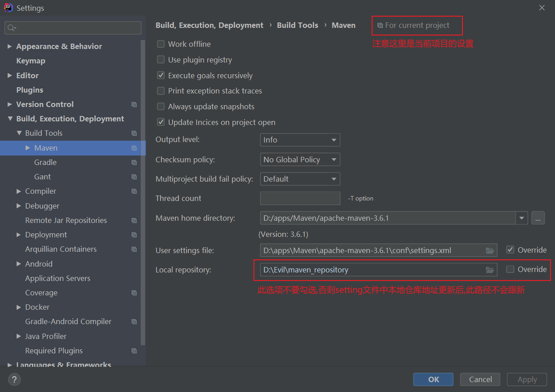Click the Thread count input field
Screen dimensions: 555x392
pos(300,198)
